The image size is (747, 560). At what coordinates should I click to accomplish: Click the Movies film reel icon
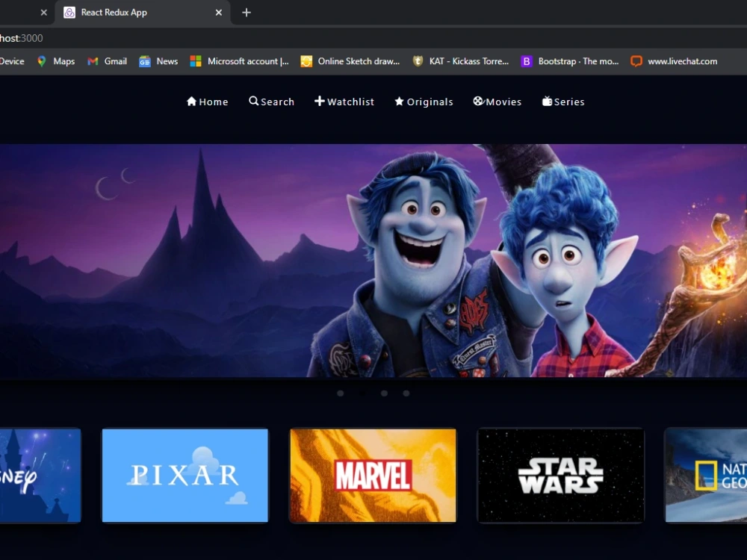pyautogui.click(x=478, y=101)
